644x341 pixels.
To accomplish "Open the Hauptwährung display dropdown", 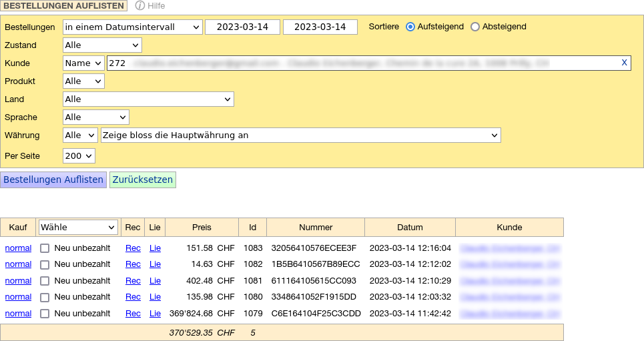I will [x=300, y=135].
